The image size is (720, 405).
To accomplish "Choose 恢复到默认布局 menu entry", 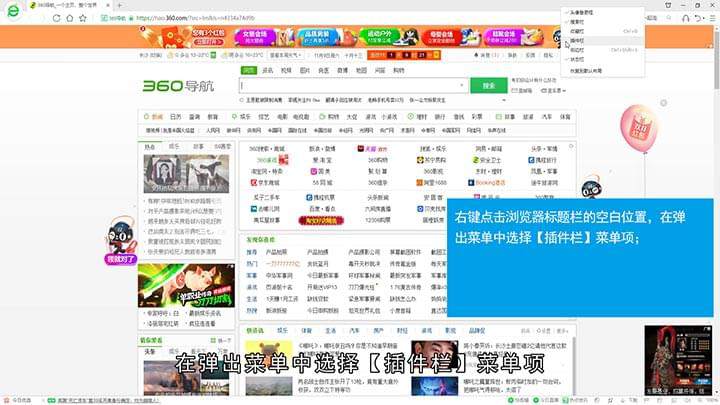I will coord(602,71).
